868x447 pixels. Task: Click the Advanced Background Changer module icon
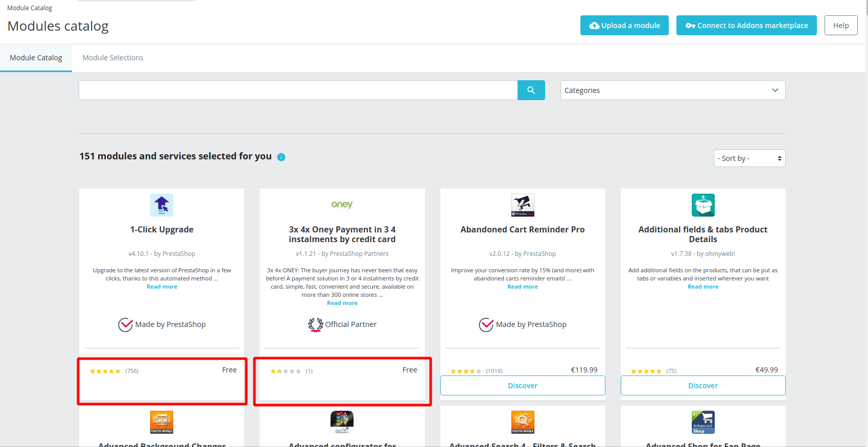pyautogui.click(x=161, y=422)
